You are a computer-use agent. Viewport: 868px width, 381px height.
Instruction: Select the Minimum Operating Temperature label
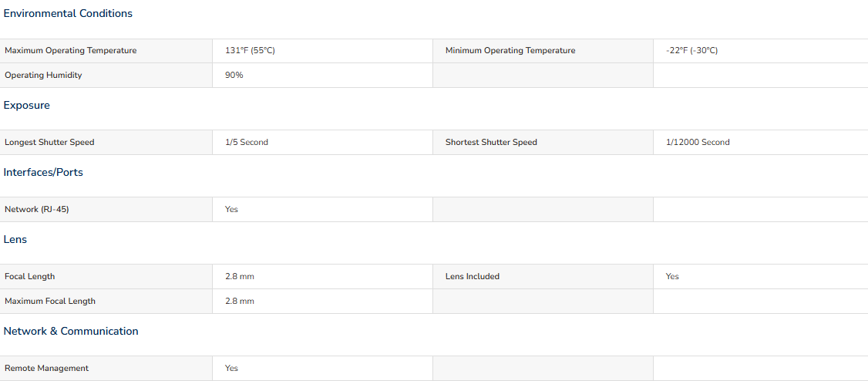(x=510, y=51)
